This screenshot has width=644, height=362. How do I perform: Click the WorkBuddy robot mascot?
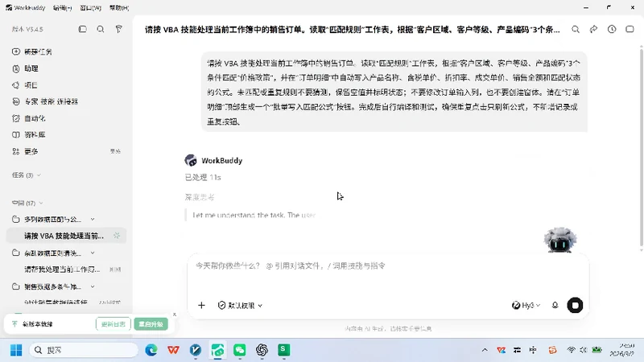point(559,240)
